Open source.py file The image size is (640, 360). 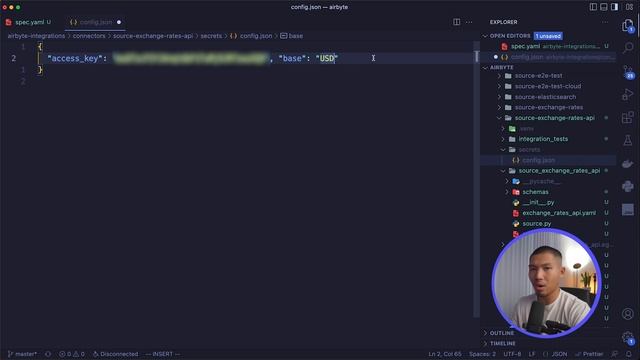tap(536, 224)
